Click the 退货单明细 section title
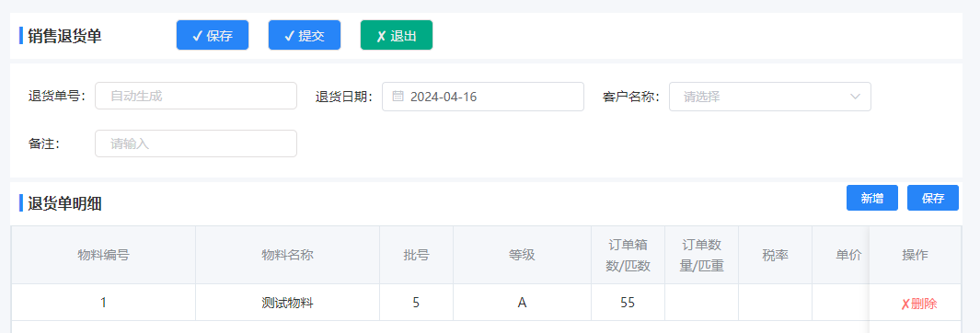980x333 pixels. click(x=64, y=203)
